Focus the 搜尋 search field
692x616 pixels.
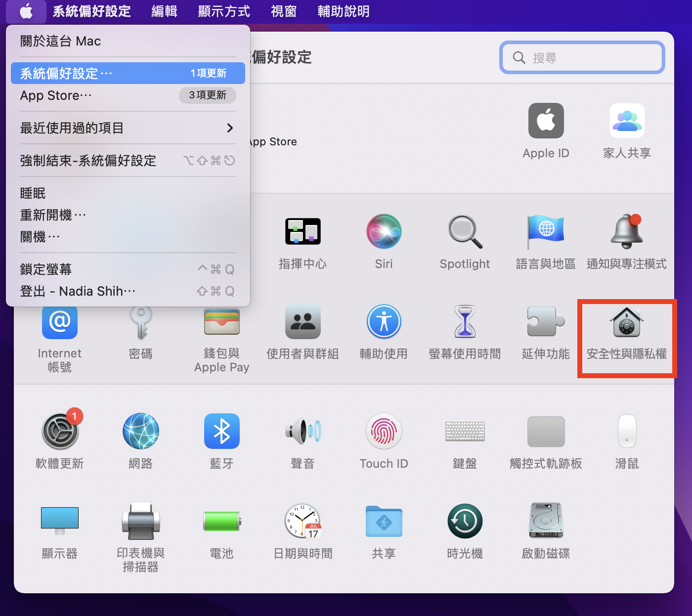click(582, 58)
